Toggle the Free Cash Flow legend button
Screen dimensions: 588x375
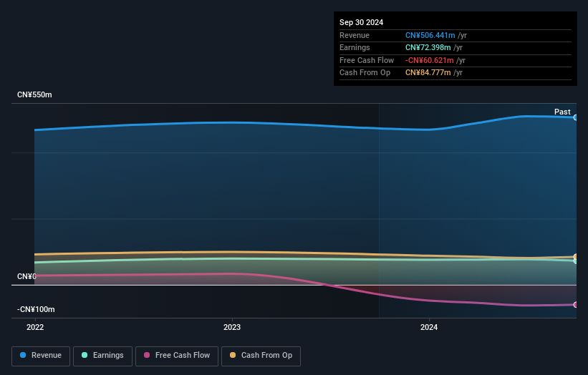[177, 356]
